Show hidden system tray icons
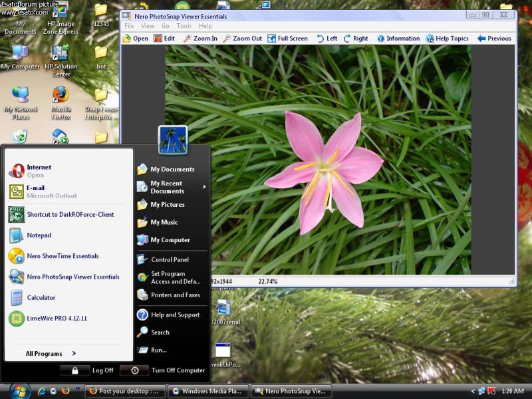The image size is (532, 399). 473,391
